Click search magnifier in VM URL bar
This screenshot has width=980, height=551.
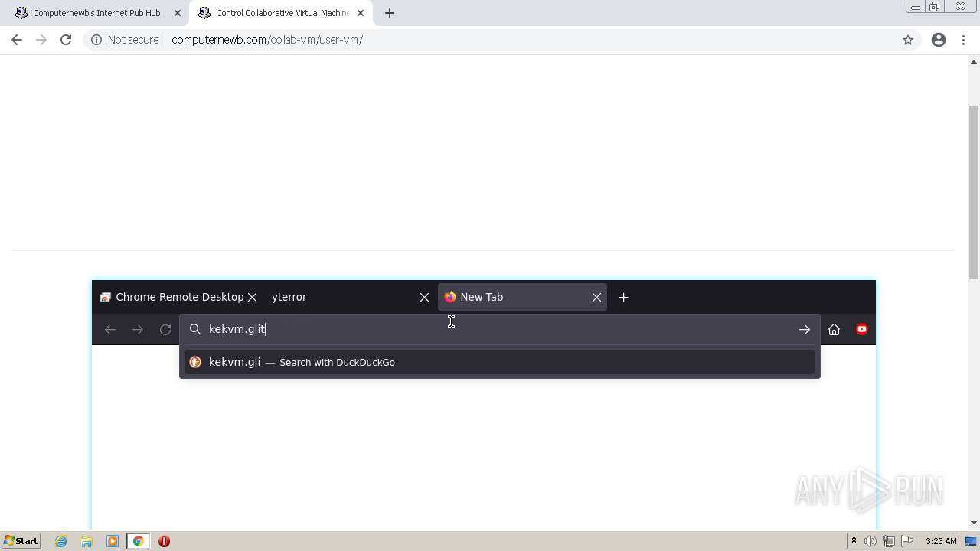pos(195,329)
